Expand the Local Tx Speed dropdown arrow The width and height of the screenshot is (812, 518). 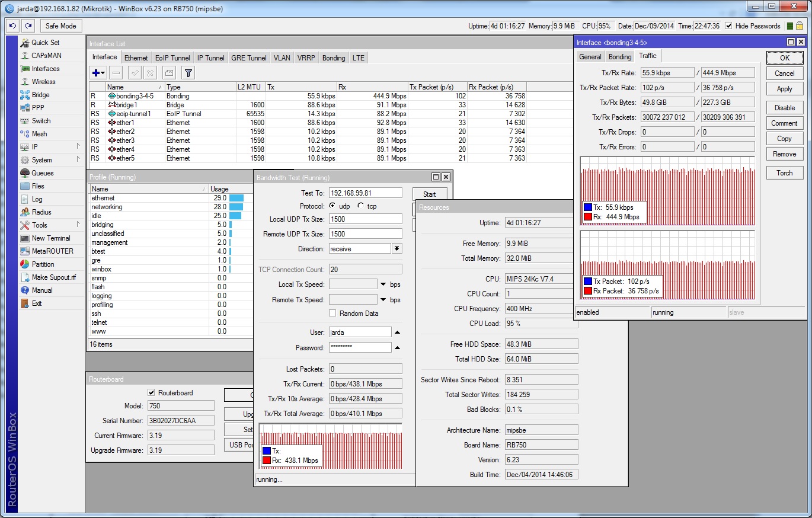click(x=383, y=285)
